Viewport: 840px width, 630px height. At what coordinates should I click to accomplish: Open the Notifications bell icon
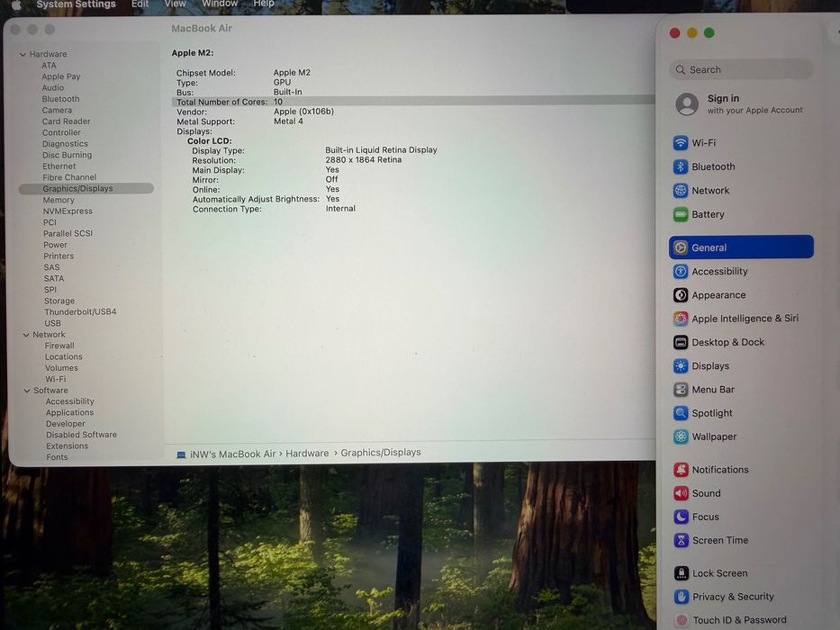point(681,470)
